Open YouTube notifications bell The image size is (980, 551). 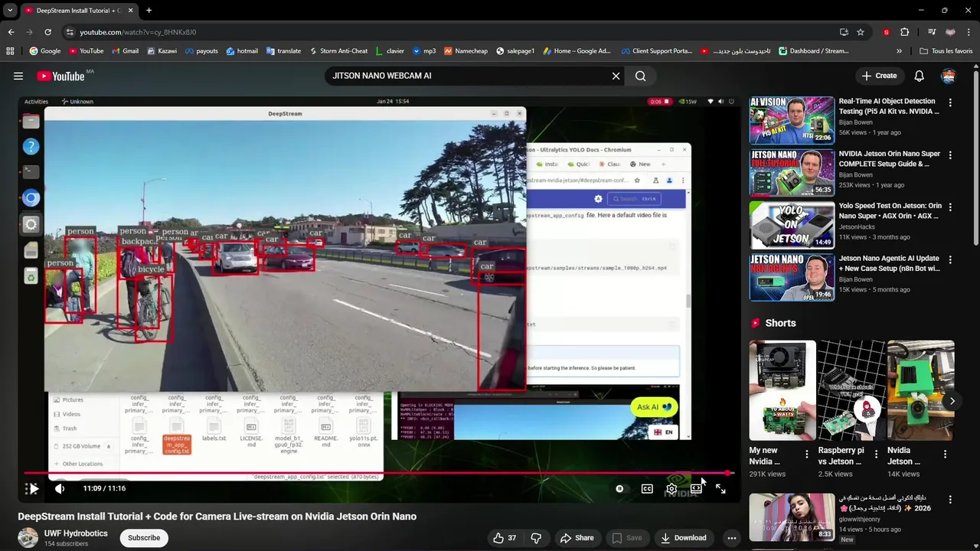pyautogui.click(x=920, y=76)
